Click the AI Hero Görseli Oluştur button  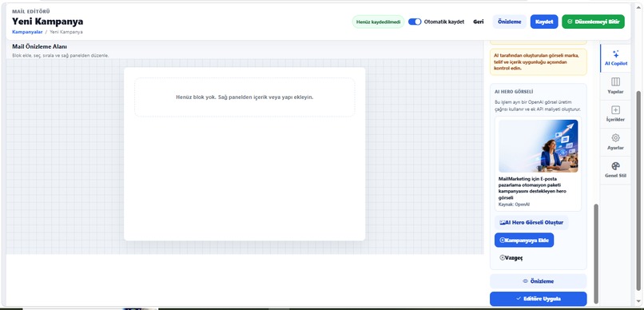(x=531, y=223)
